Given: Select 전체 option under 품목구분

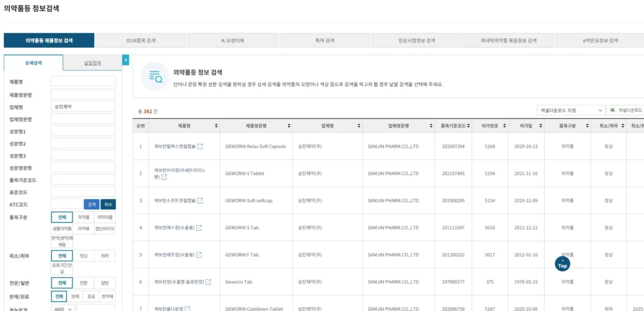Looking at the screenshot, I should click(x=62, y=217).
